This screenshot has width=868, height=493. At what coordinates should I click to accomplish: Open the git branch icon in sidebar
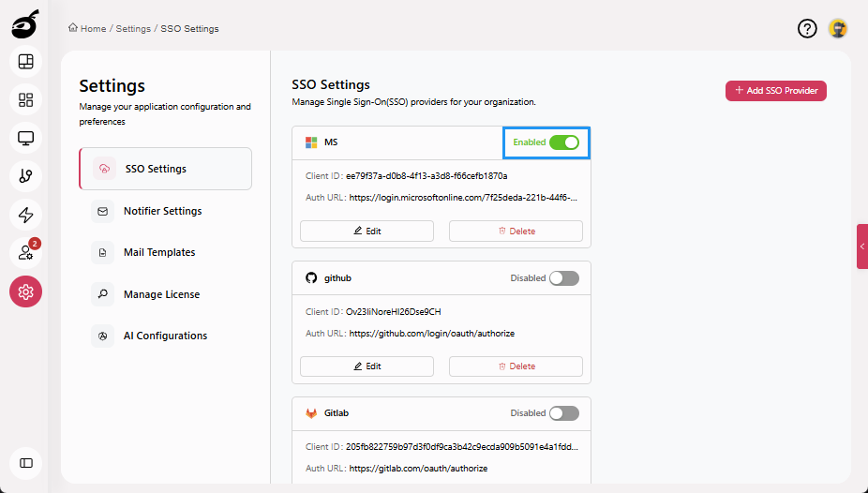pyautogui.click(x=25, y=176)
